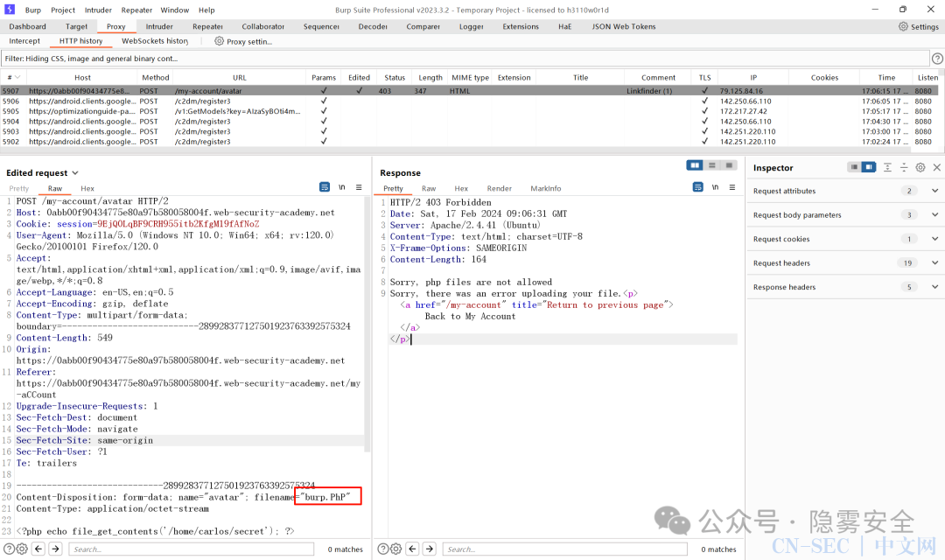The image size is (945, 560).
Task: Click request pane vertical scrollbar
Action: pos(367,325)
